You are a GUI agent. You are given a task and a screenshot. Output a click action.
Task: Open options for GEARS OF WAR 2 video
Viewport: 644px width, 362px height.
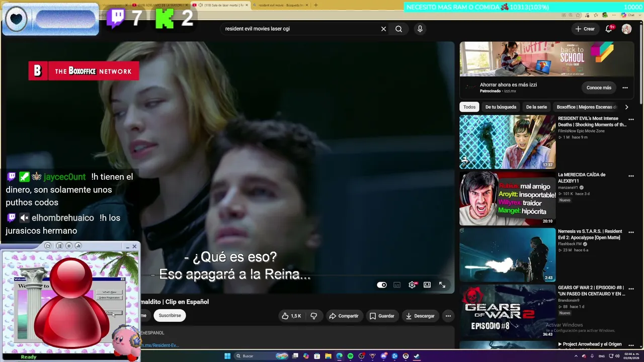pos(631,289)
